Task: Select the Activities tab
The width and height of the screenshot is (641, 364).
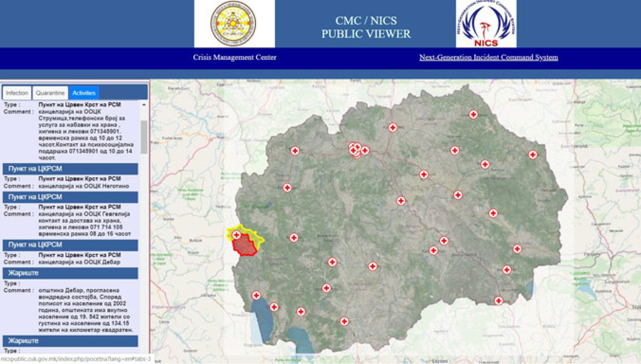Action: (84, 93)
